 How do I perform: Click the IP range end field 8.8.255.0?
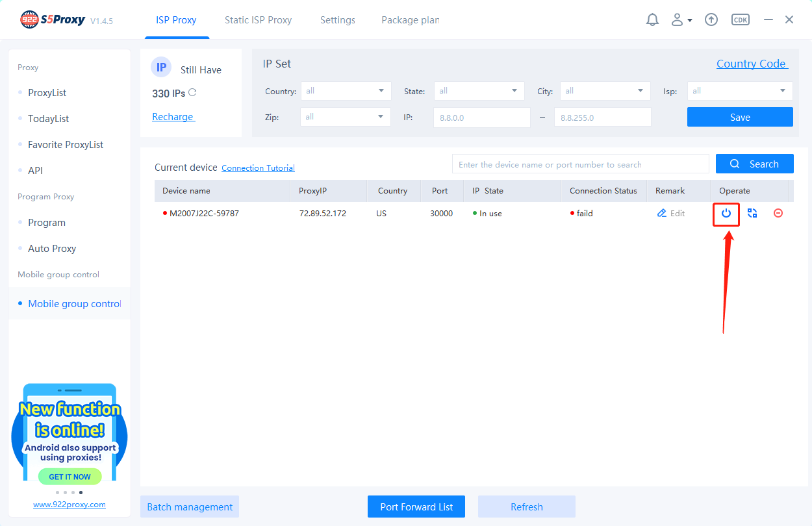(x=603, y=118)
